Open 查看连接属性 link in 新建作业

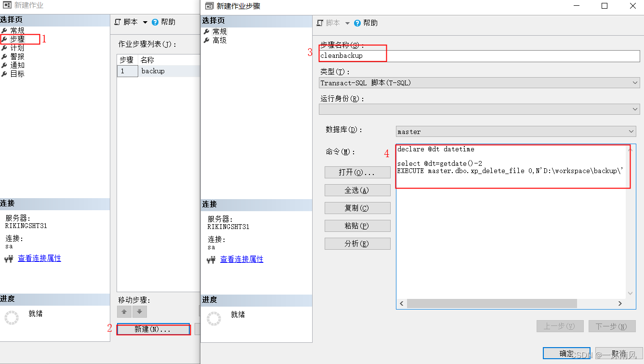(x=39, y=258)
